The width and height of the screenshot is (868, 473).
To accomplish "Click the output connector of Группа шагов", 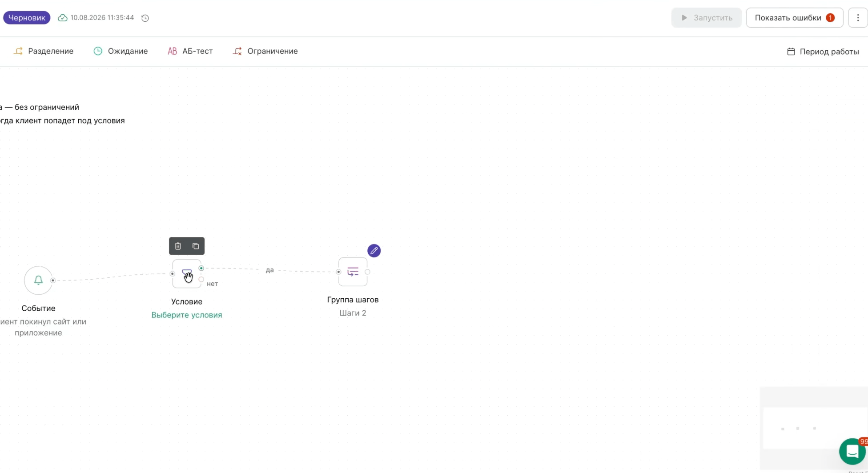I will point(367,272).
